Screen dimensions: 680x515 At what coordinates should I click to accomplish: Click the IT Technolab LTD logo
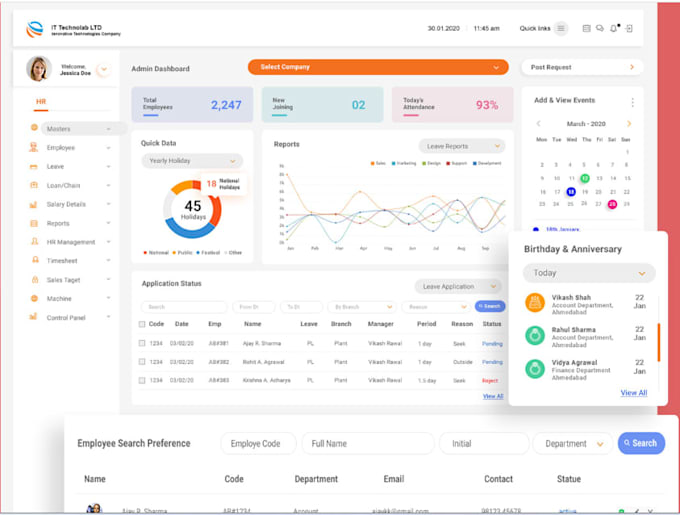point(35,29)
